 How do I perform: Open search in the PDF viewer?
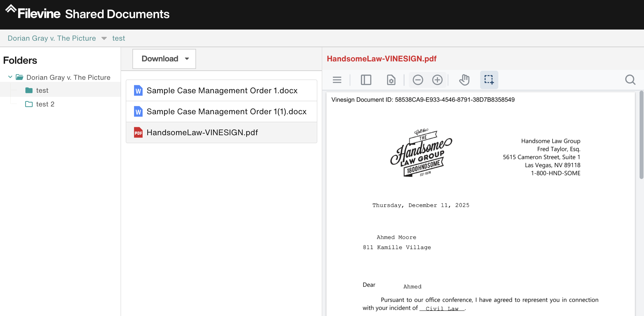point(630,80)
